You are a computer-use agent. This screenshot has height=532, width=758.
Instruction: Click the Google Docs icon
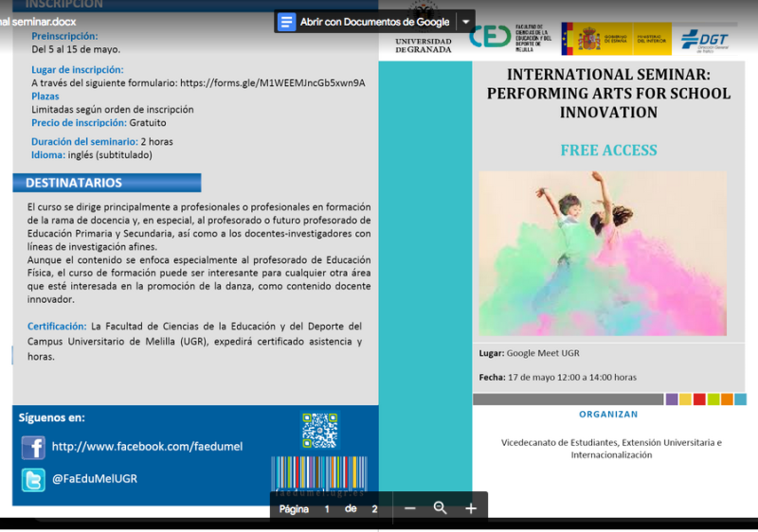pyautogui.click(x=286, y=22)
